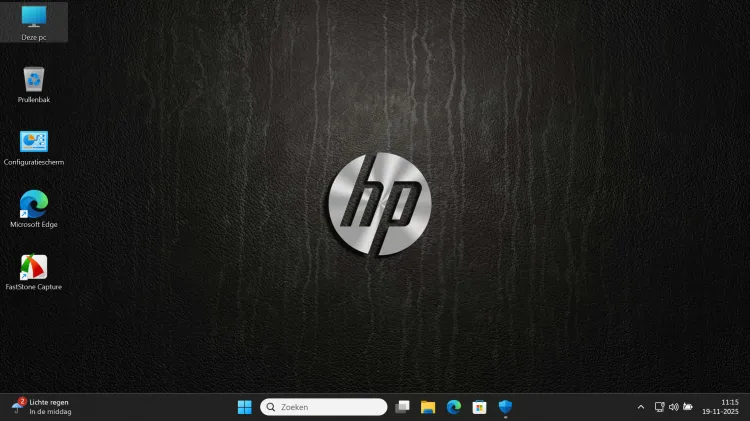Open the clock and date showing 11:15

pos(728,407)
